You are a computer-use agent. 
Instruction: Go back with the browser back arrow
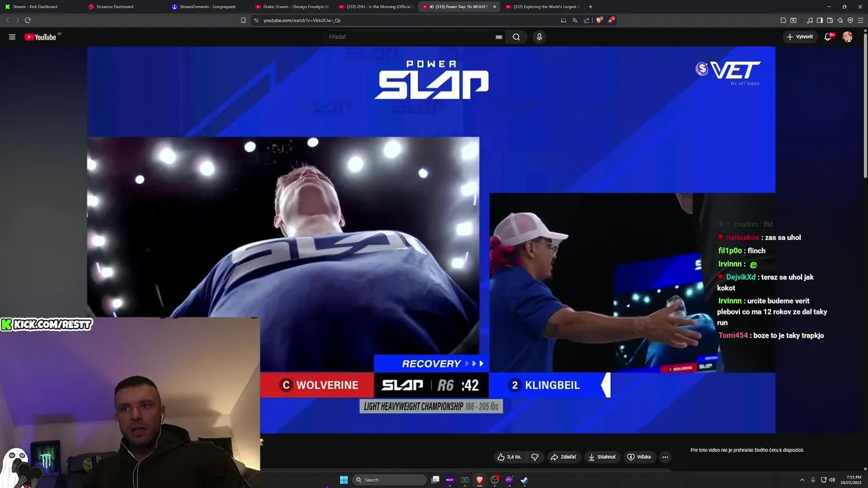[x=7, y=20]
